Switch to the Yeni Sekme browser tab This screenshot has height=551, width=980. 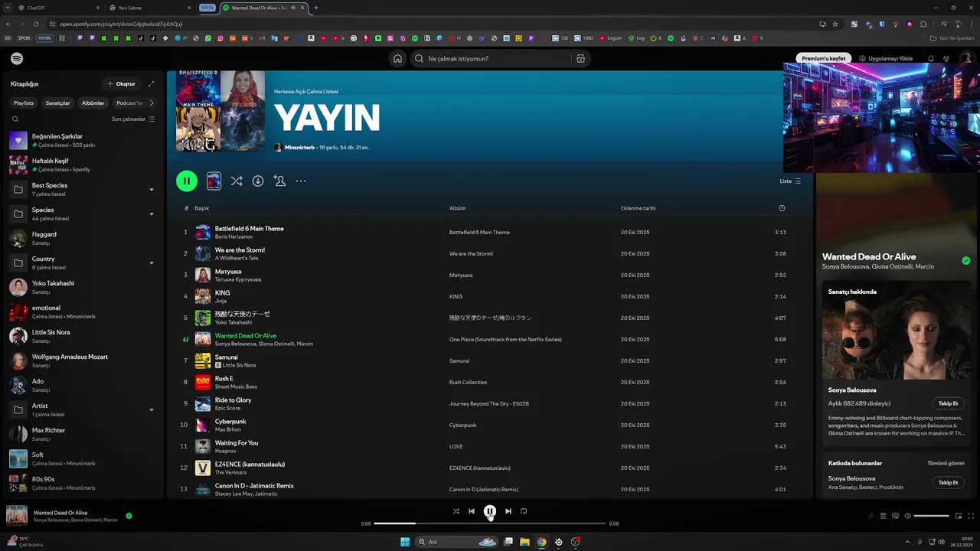[x=149, y=8]
